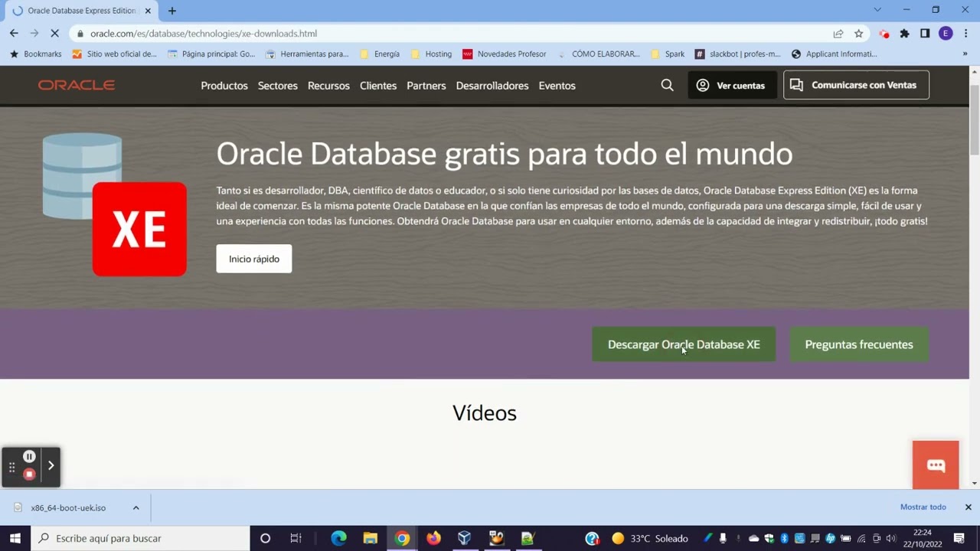
Task: Expand the recorder widget arrow
Action: click(51, 465)
